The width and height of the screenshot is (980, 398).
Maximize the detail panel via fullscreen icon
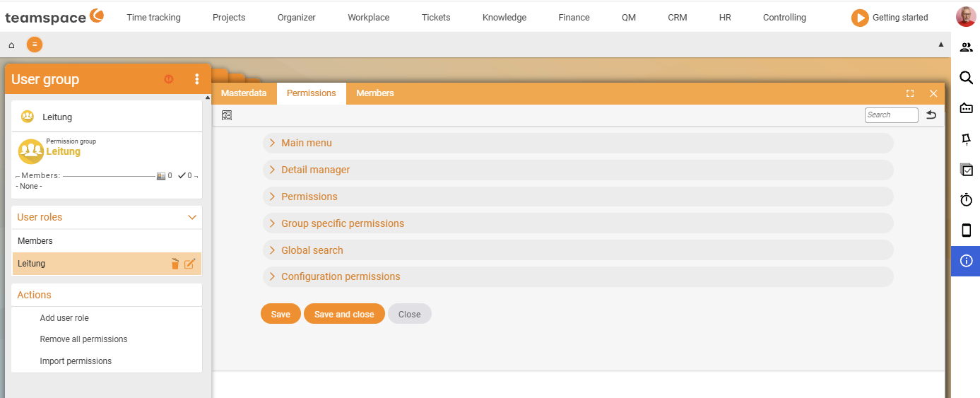[x=910, y=93]
